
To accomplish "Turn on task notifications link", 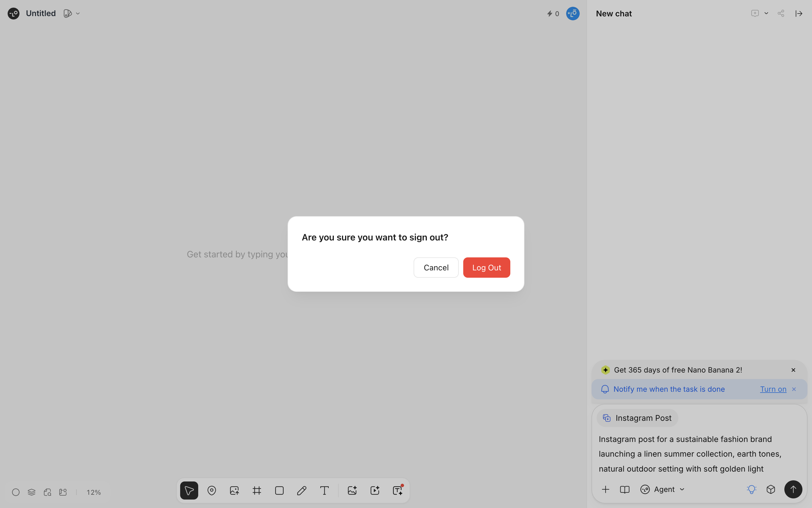I will [773, 389].
